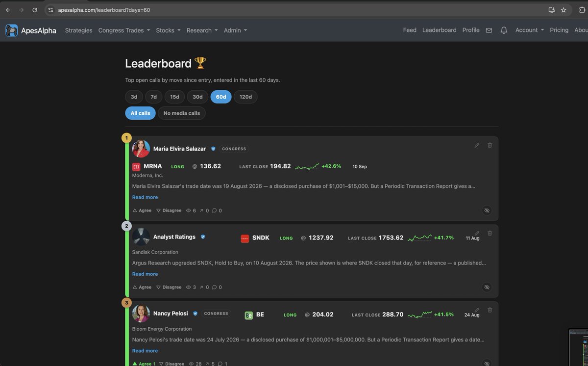Screen dimensions: 588x366
Task: Toggle Agree on Nancy Pelosi's call
Action: [144, 364]
